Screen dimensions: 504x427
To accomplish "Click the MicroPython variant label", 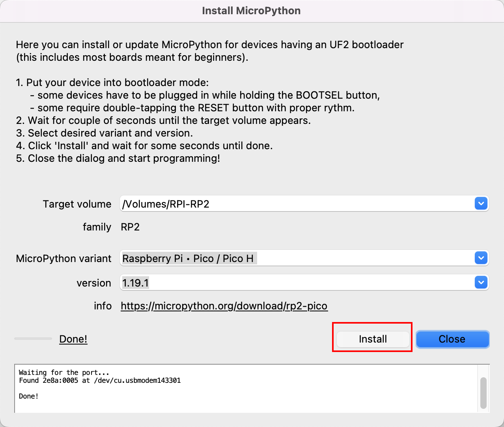I will pyautogui.click(x=64, y=258).
